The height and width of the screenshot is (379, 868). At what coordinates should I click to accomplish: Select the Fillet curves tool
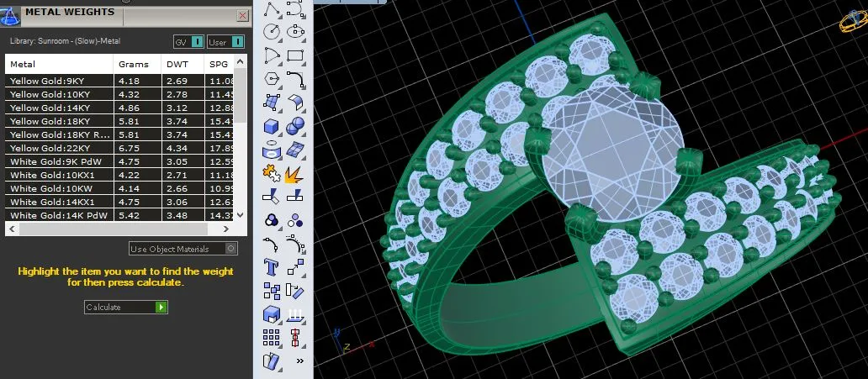(x=295, y=79)
